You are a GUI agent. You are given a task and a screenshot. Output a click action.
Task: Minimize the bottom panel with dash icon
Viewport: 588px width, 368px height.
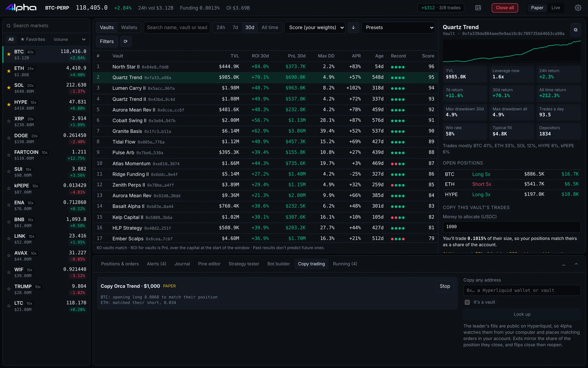pyautogui.click(x=564, y=264)
